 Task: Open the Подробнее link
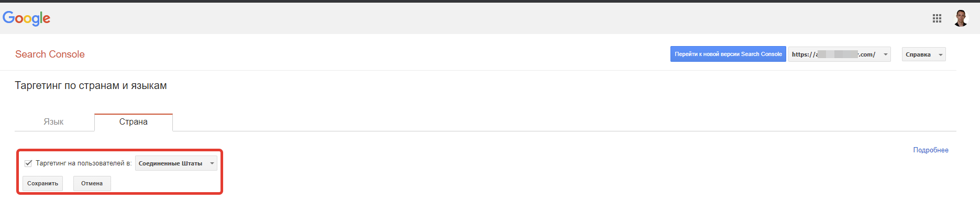931,150
